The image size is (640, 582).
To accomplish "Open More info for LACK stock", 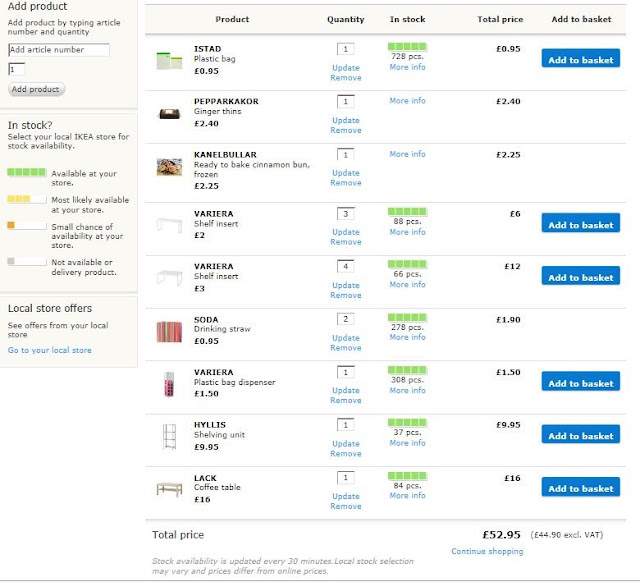I will click(407, 495).
